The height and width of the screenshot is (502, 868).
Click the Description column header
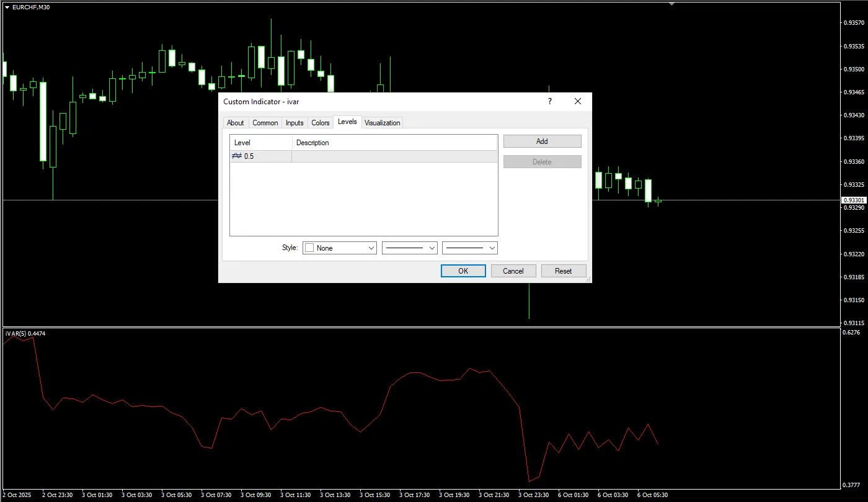pyautogui.click(x=395, y=143)
